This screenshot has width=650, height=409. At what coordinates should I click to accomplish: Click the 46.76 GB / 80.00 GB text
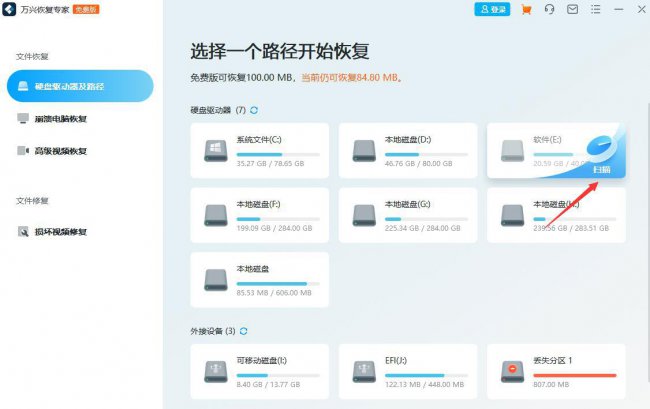pyautogui.click(x=419, y=163)
